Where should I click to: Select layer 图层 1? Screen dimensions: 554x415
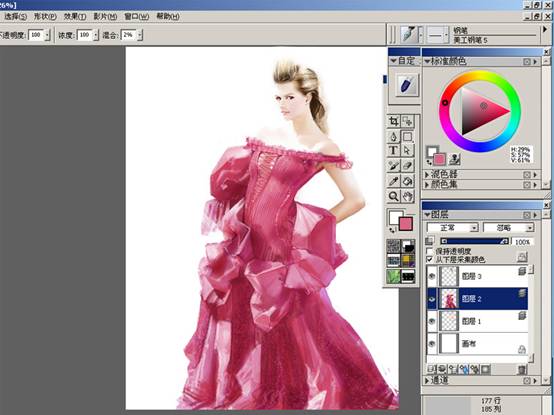point(477,321)
